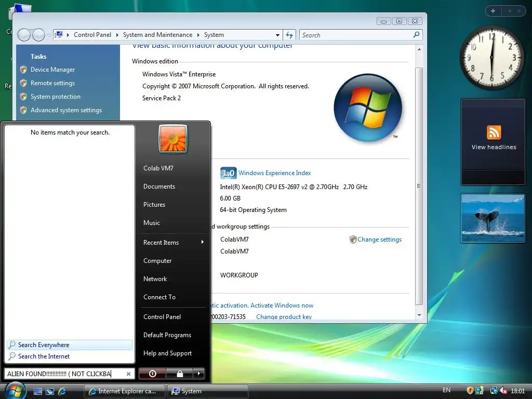
Task: Click the add gadgets plus button
Action: click(x=493, y=11)
